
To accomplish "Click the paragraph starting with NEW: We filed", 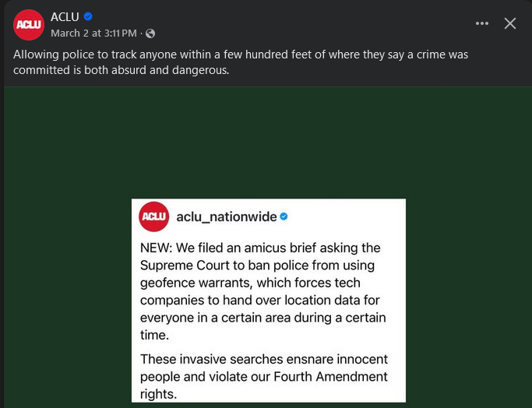I will click(263, 291).
